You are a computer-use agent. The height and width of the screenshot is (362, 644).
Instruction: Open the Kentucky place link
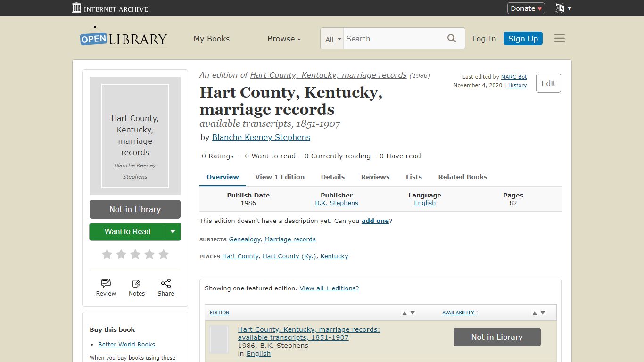coord(334,256)
